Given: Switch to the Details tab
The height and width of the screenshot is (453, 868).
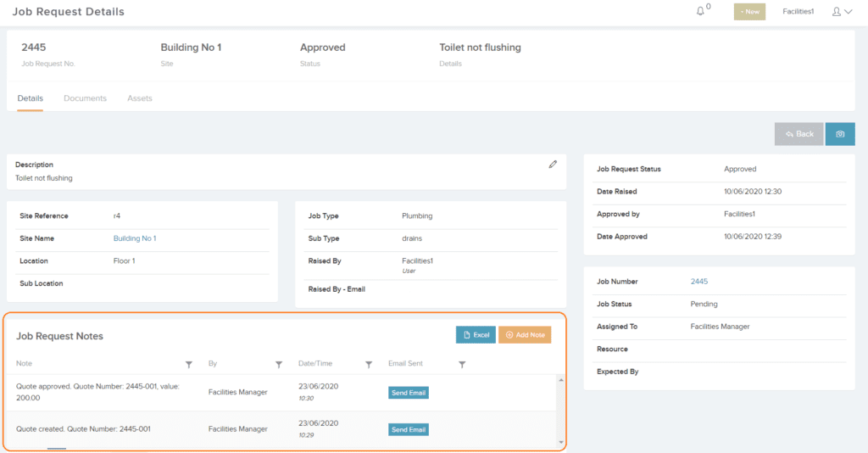Looking at the screenshot, I should (x=30, y=98).
